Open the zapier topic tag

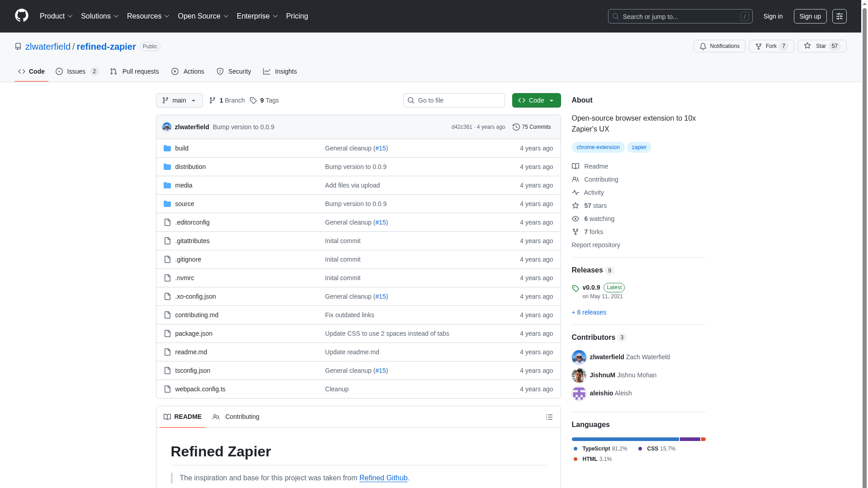click(x=639, y=147)
